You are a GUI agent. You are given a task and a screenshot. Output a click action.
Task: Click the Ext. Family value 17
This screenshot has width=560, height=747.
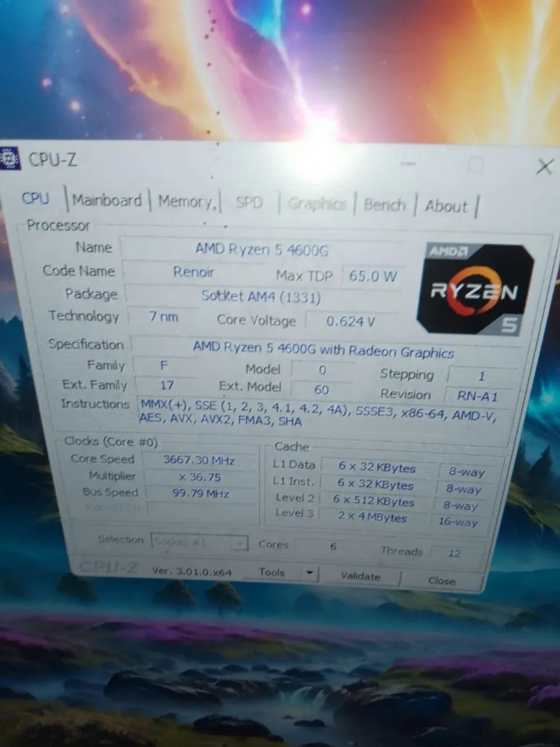(x=167, y=385)
